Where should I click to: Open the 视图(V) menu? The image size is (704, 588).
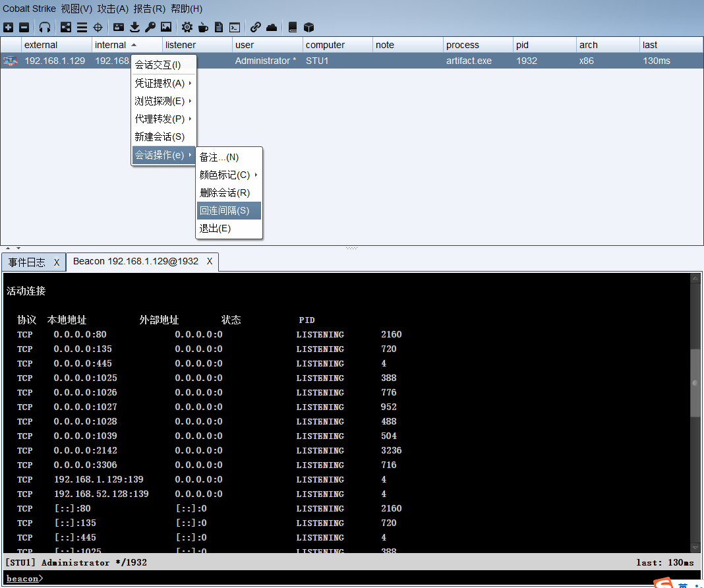click(76, 9)
